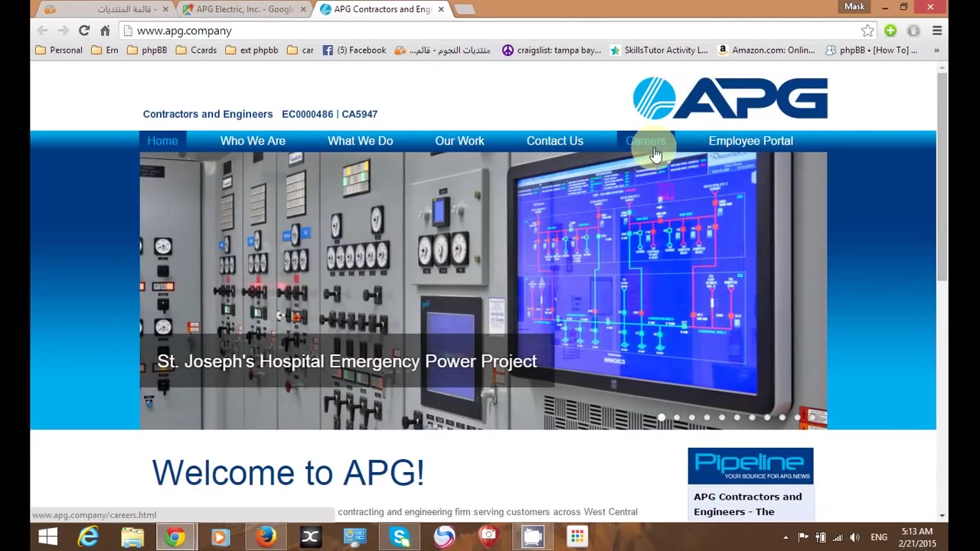
Task: Open the screen recorder taskbar icon
Action: tap(533, 537)
